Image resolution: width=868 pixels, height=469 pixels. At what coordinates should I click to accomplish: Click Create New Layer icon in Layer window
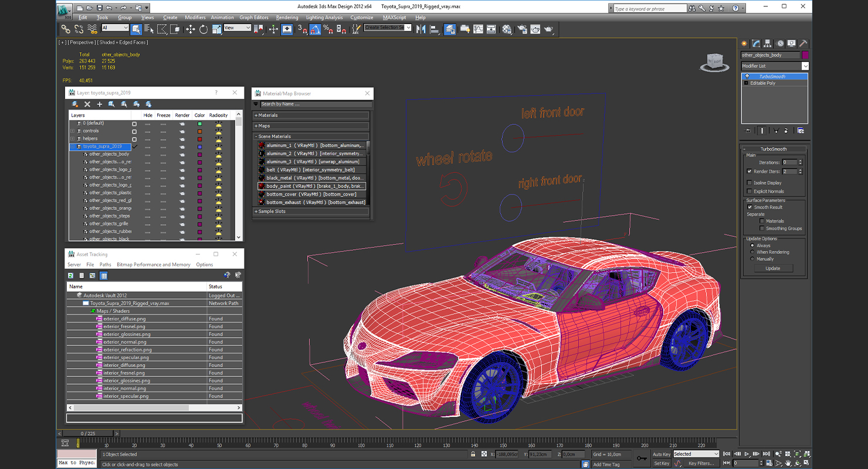tap(75, 104)
